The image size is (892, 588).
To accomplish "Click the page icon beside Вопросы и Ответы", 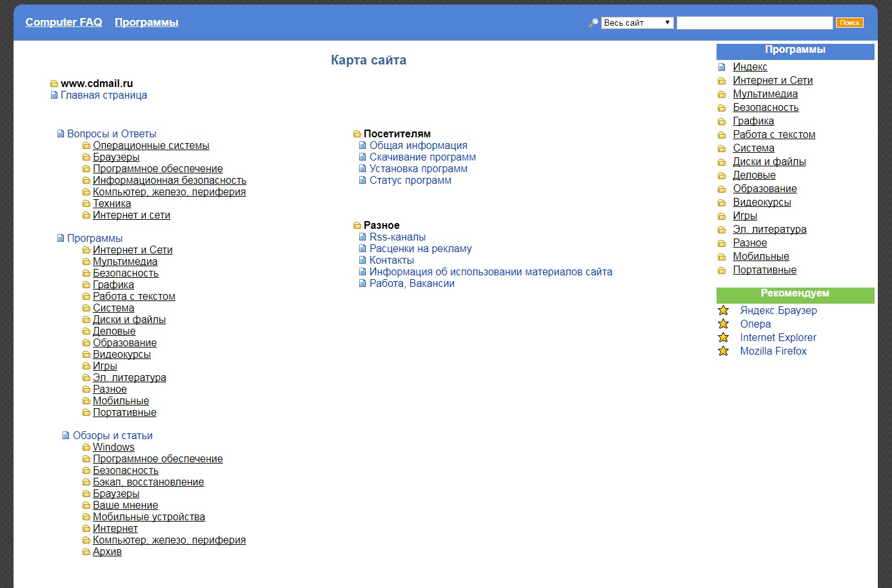I will pos(61,134).
